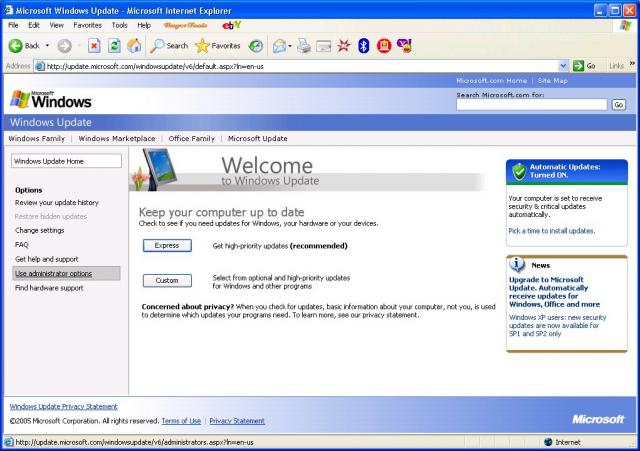Click the Express update button
Image resolution: width=640 pixels, height=451 pixels.
click(167, 246)
